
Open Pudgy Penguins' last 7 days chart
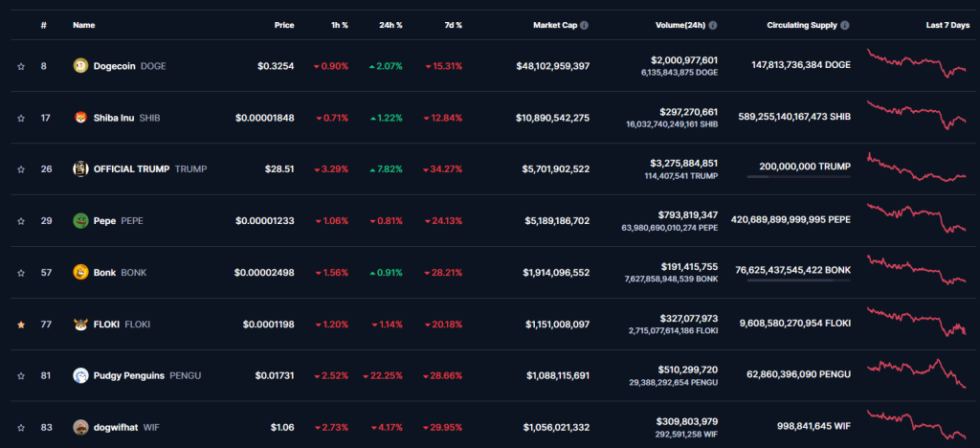pos(916,373)
